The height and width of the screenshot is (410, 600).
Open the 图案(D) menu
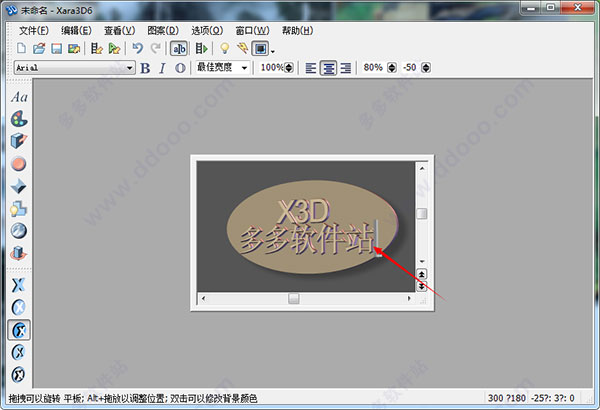tap(163, 31)
